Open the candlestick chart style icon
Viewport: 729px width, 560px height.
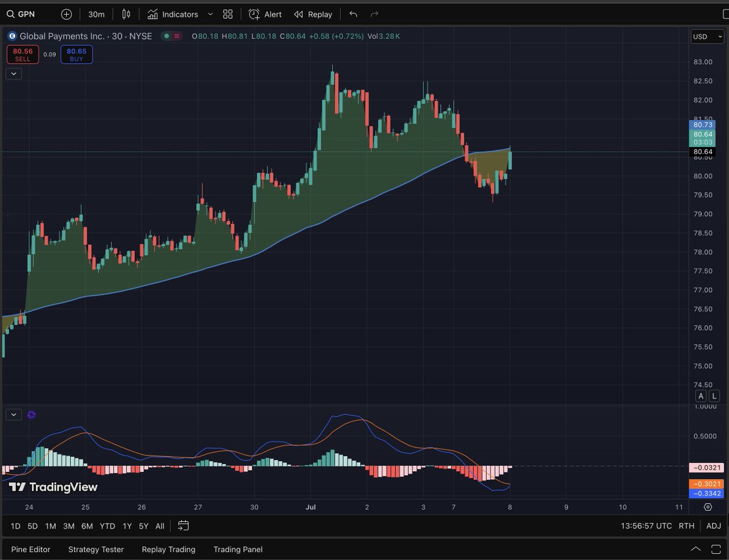(x=126, y=14)
